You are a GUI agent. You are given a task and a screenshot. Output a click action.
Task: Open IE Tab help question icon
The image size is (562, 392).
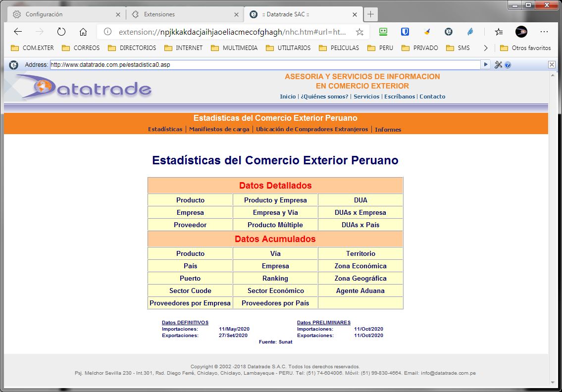508,65
